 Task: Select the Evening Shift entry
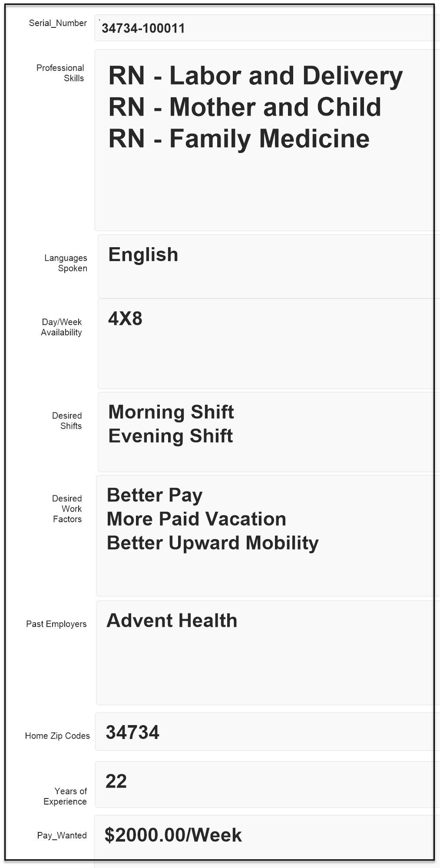[x=170, y=436]
